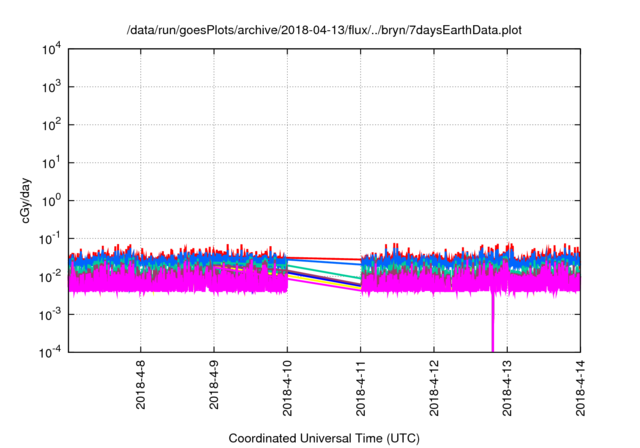Click the 2018-4-11 date tick label

tap(360, 388)
